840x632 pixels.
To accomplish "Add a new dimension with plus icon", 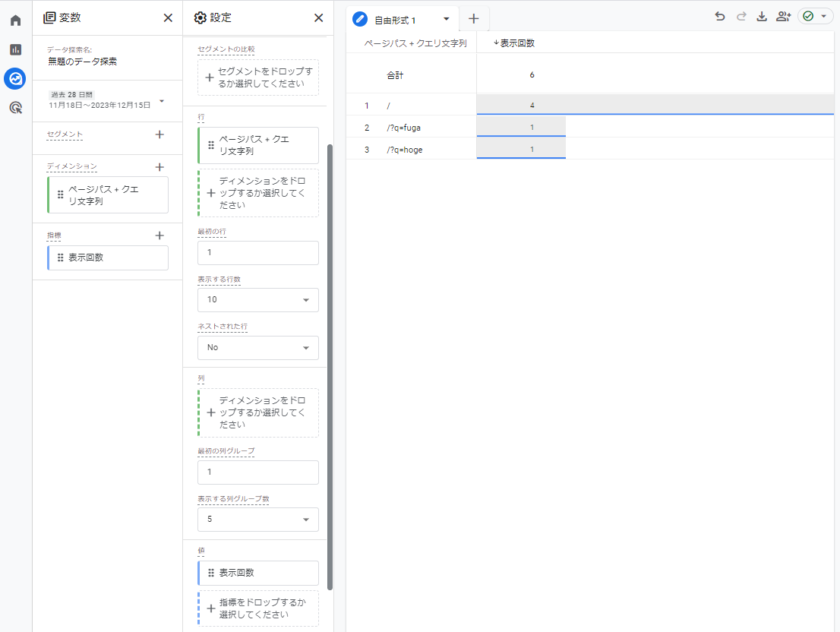I will [159, 167].
